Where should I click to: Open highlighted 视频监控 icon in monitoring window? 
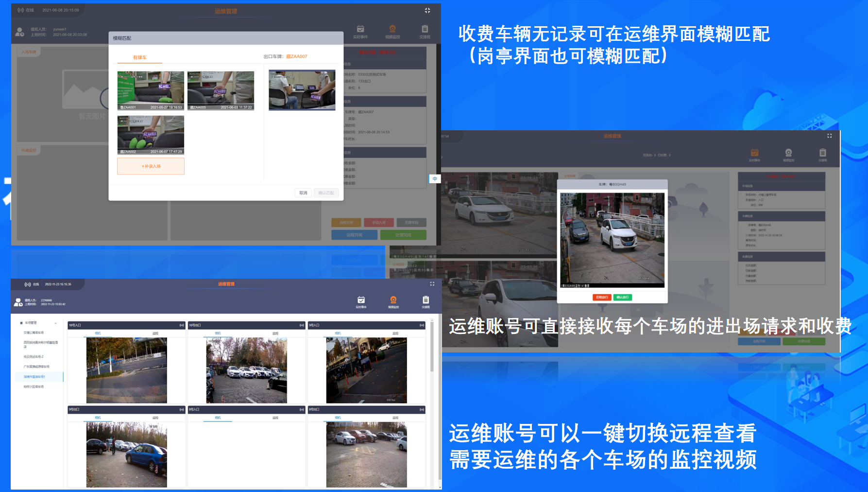[393, 302]
